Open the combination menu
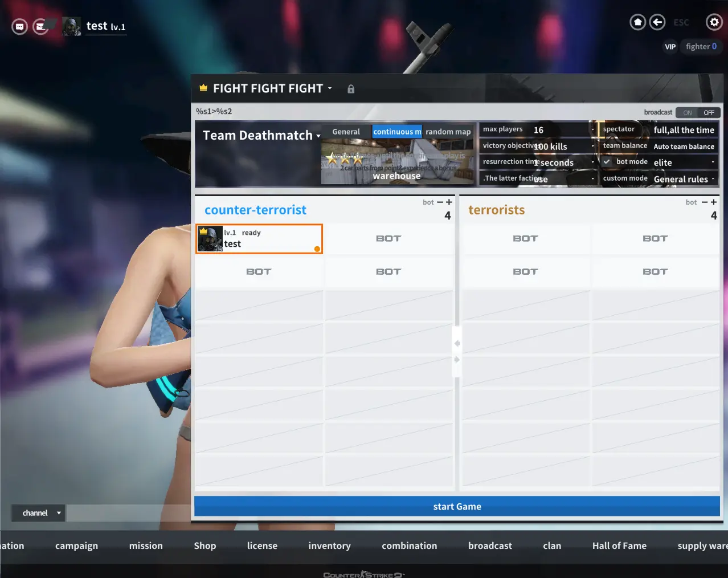 410,546
